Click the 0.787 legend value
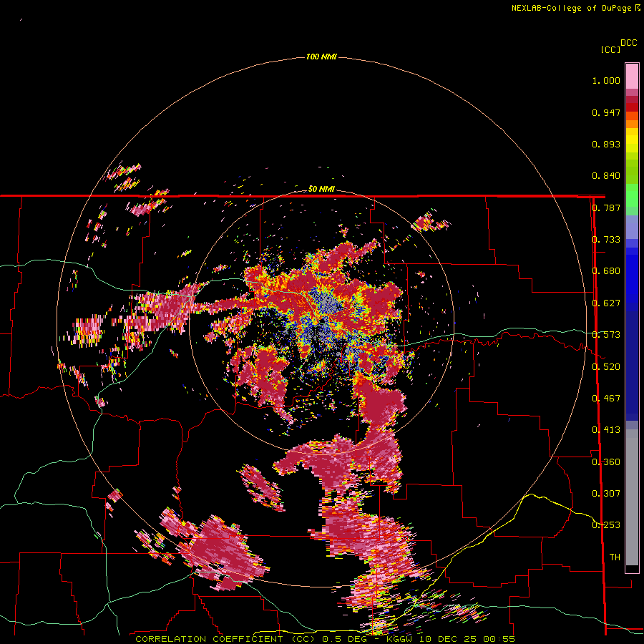 pos(606,208)
